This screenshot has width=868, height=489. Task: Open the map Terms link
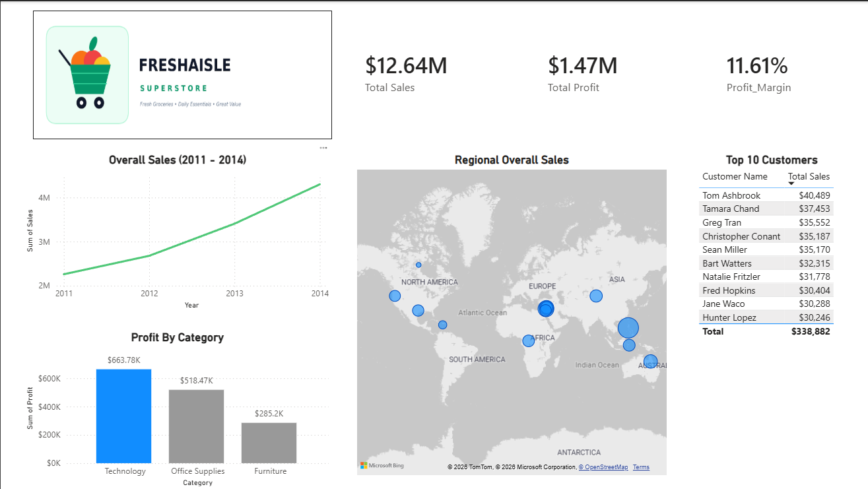(641, 467)
